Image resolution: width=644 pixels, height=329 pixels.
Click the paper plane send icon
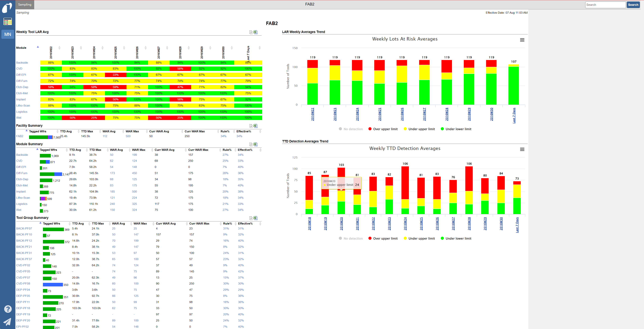coord(7,321)
